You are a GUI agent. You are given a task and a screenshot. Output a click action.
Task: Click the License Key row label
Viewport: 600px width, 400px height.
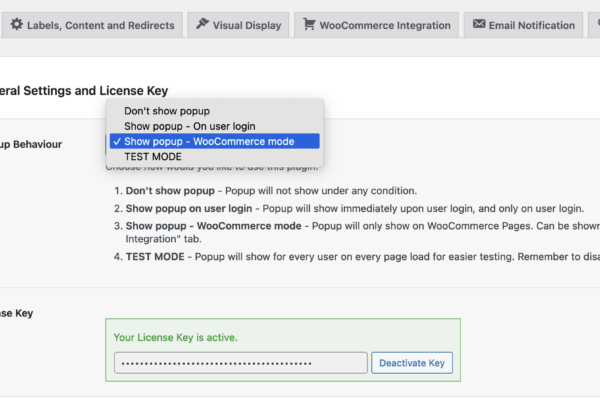coord(16,313)
